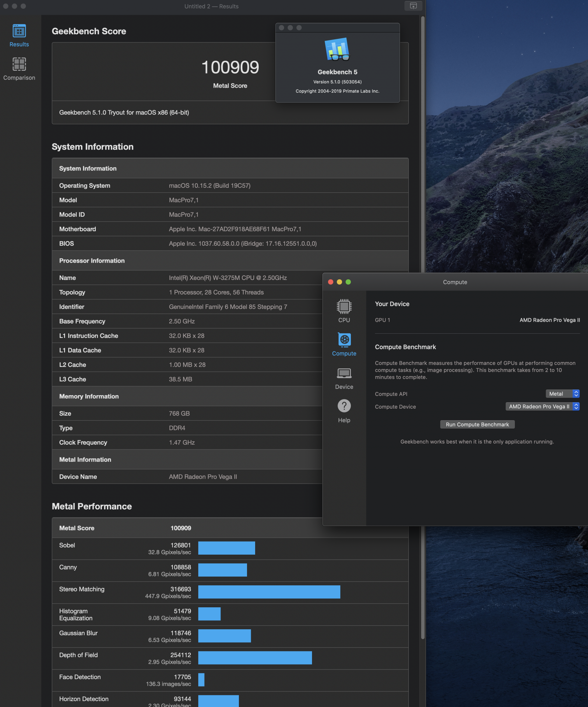Click the Memory Information section header

pos(89,396)
